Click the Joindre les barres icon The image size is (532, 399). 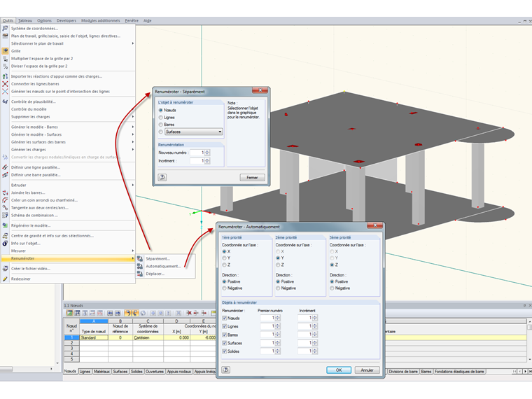point(5,192)
